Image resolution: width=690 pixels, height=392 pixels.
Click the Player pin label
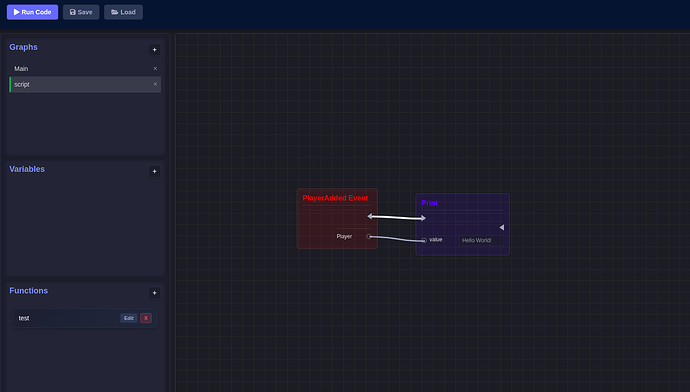pyautogui.click(x=344, y=237)
